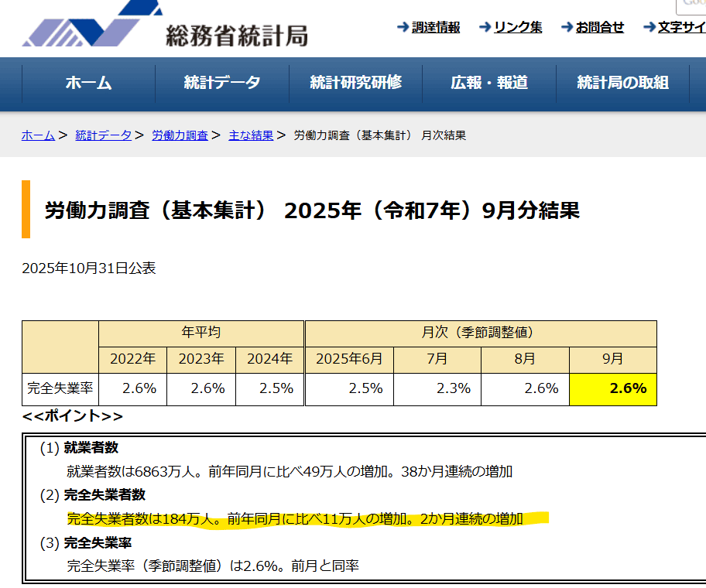Click the sentence 就業者数は6863万人
The height and width of the screenshot is (588, 706).
[x=135, y=472]
